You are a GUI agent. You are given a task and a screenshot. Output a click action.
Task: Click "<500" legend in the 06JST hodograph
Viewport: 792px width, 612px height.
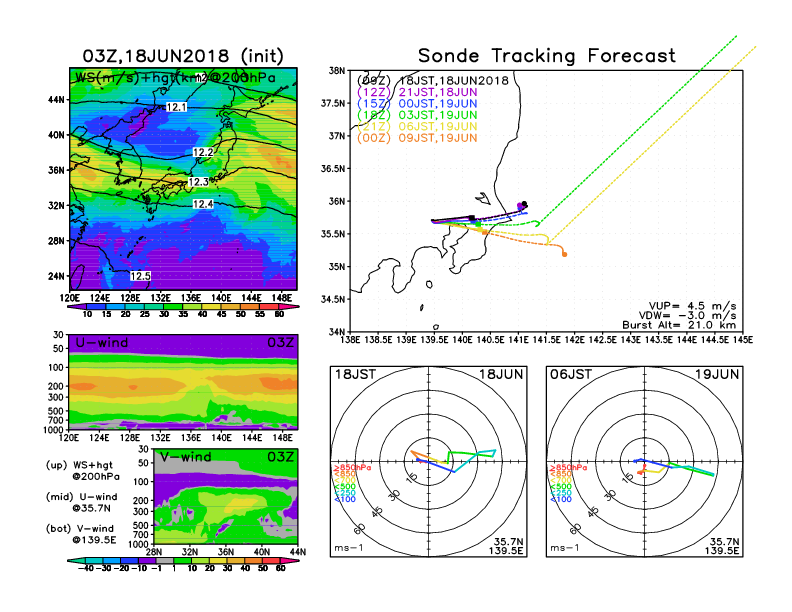pos(561,487)
